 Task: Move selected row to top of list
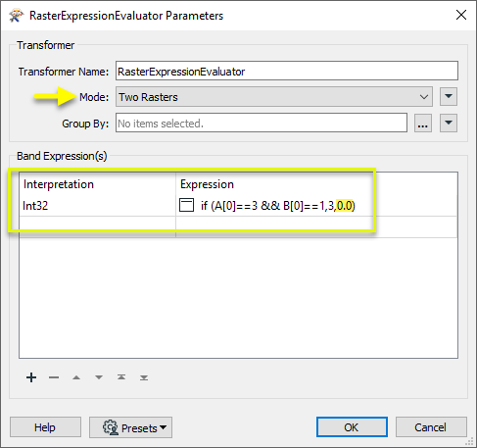[x=121, y=377]
